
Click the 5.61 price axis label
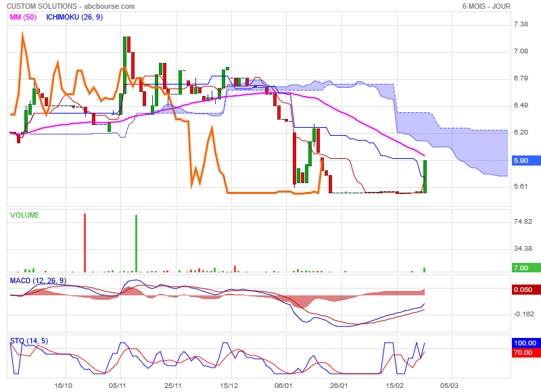click(x=521, y=187)
